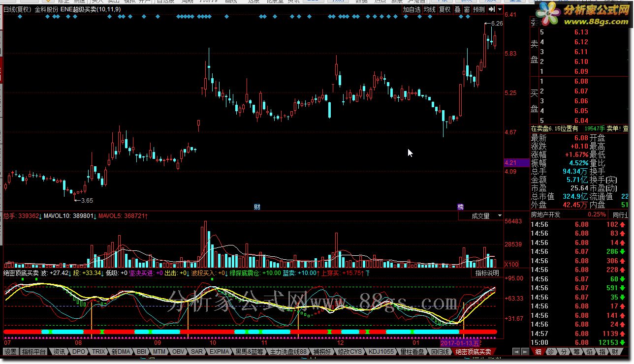Viewport: 634px width, 364px height.
Task: Click the 金科股份 stock name in chart header
Action: 46,9
